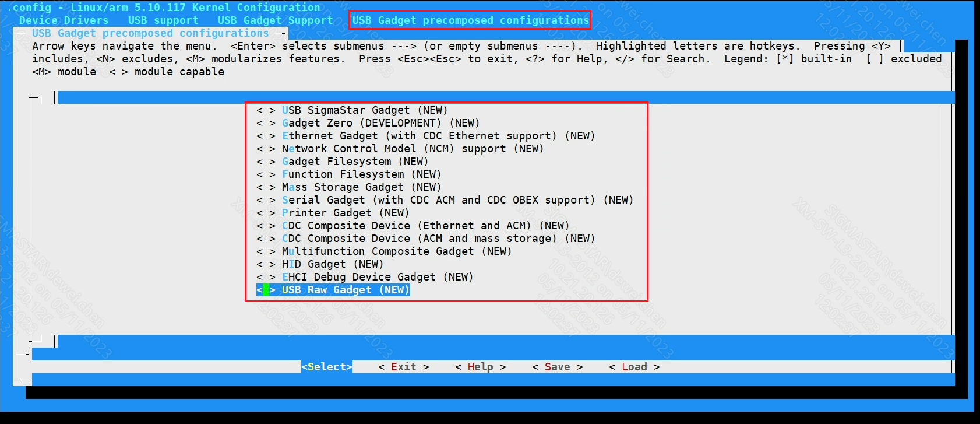The height and width of the screenshot is (424, 980).
Task: Select CDC Composite Device (Ethernet and ACM)
Action: coord(413,226)
